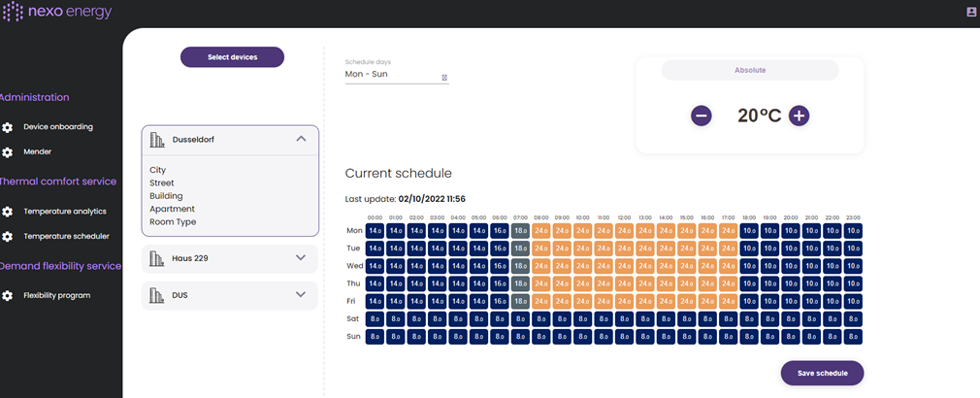Screen dimensions: 980x398
Task: Open Temperature analytics menu item
Action: point(65,211)
